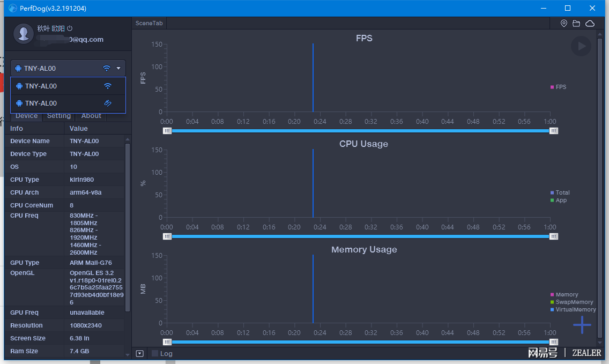Click the WiFi icon in device selector box
The width and height of the screenshot is (609, 364).
[x=107, y=69]
